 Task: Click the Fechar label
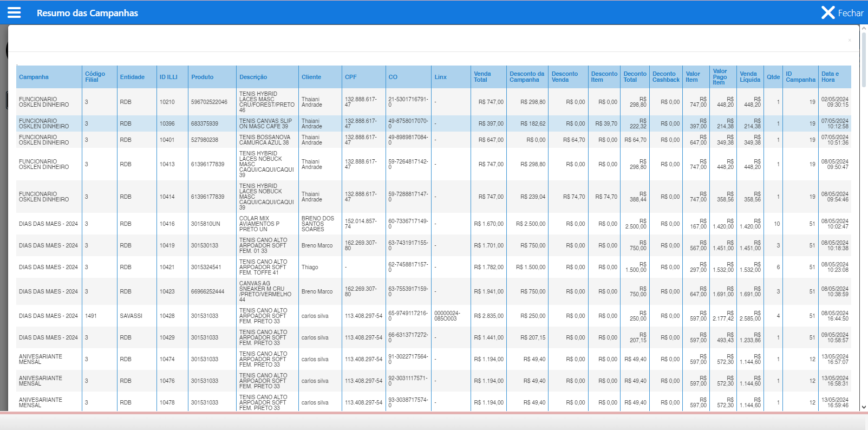point(850,13)
